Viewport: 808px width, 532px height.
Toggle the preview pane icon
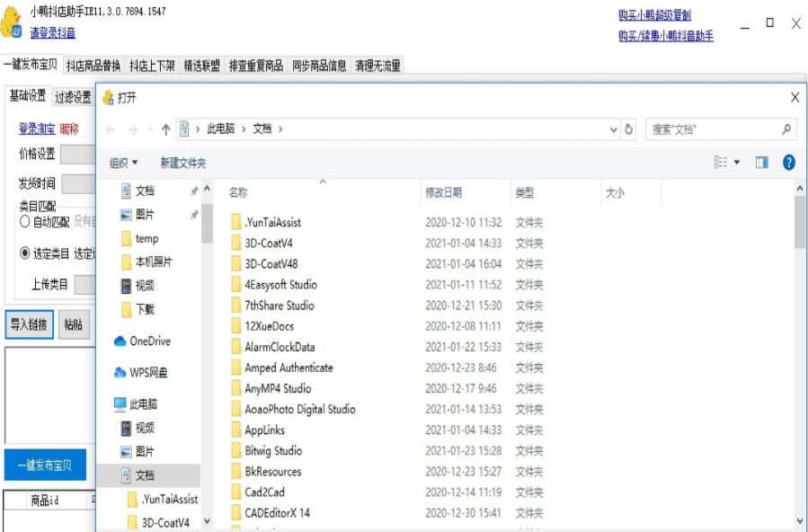[x=761, y=163]
